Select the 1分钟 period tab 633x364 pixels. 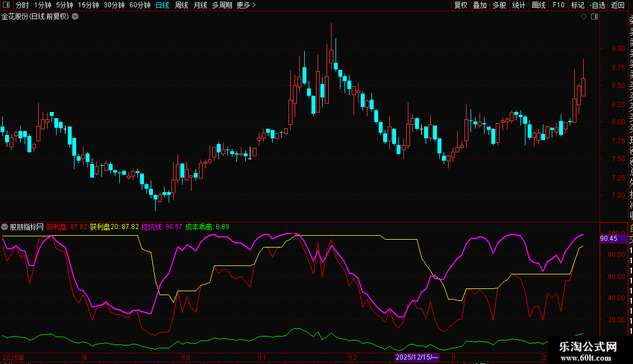click(x=43, y=5)
